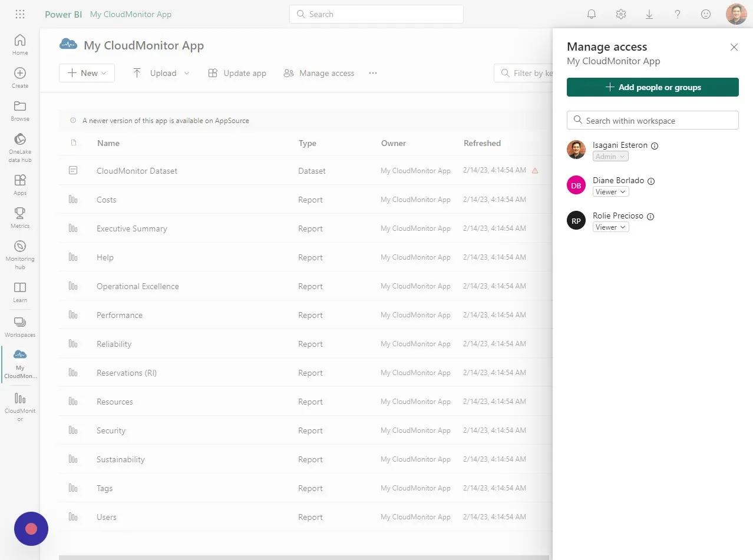Click the Filter by keyword field
The height and width of the screenshot is (560, 753).
pos(523,73)
